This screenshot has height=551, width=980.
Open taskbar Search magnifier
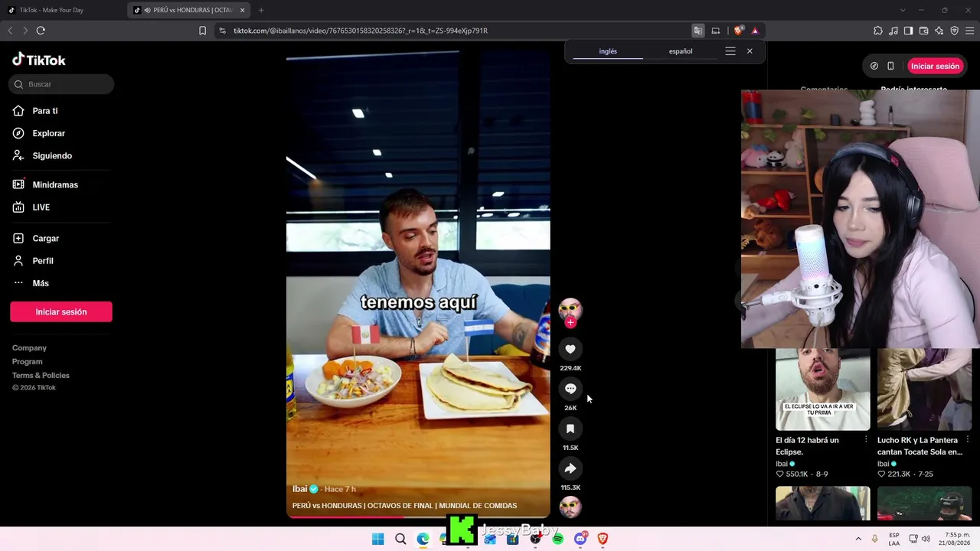click(400, 539)
